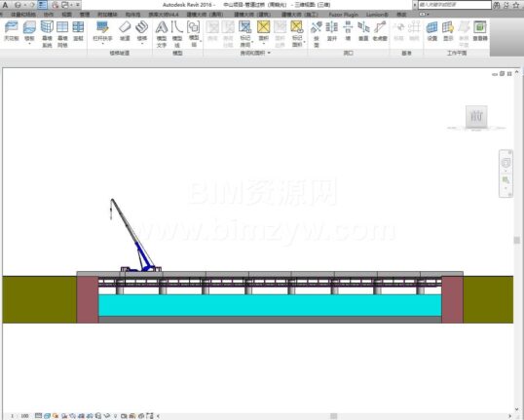Click the view scale 1:100 text
Screen dimensions: 524x420
(19, 416)
